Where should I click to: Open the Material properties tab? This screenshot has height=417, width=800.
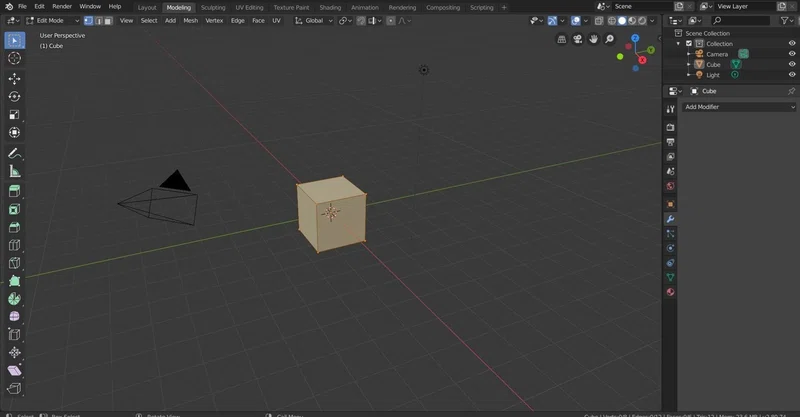(x=670, y=292)
